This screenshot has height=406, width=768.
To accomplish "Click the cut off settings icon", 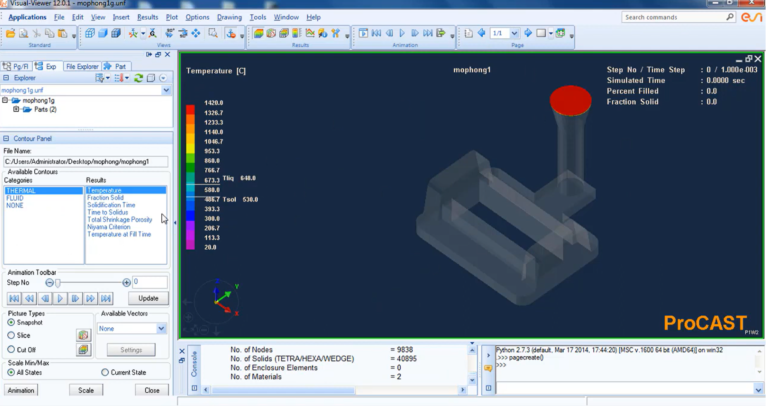I will [x=83, y=350].
